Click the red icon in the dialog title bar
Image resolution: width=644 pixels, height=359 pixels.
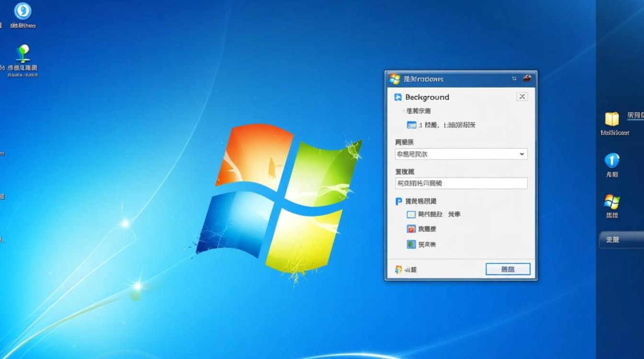528,78
